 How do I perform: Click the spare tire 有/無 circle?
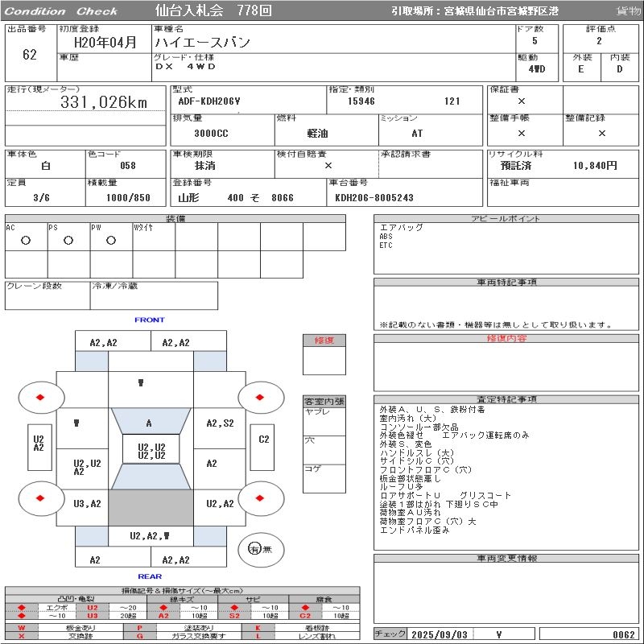click(261, 549)
